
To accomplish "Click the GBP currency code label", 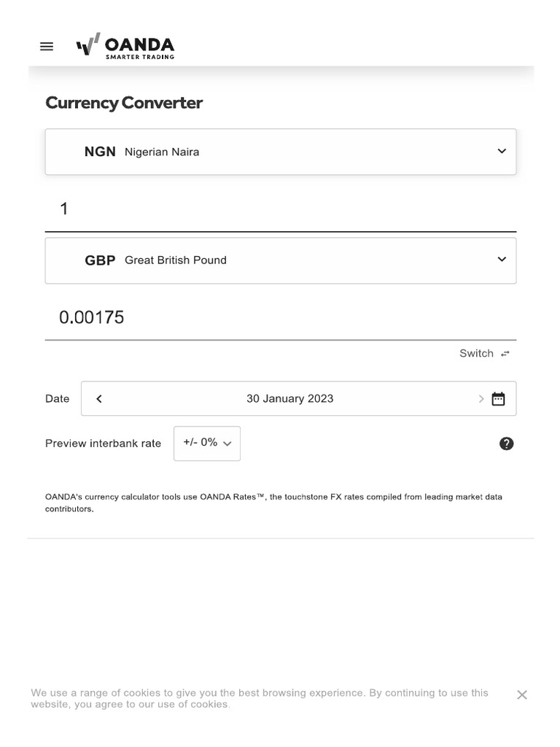I will (x=100, y=260).
